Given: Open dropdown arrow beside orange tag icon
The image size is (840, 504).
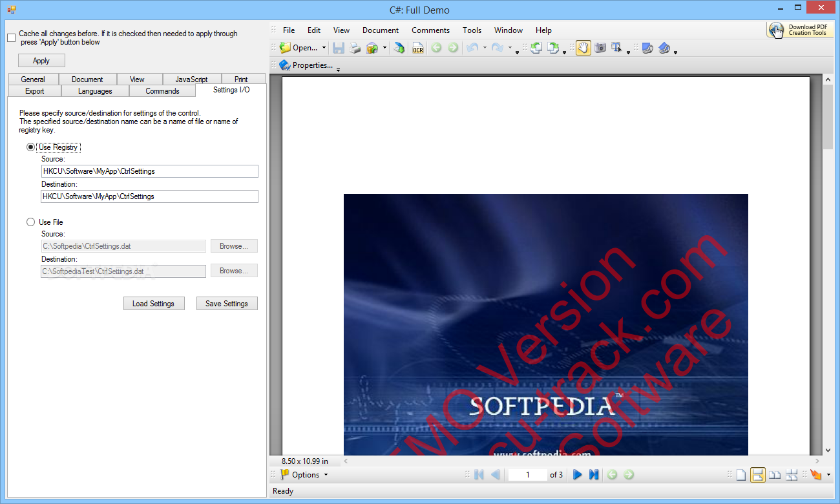Looking at the screenshot, I should click(x=828, y=475).
